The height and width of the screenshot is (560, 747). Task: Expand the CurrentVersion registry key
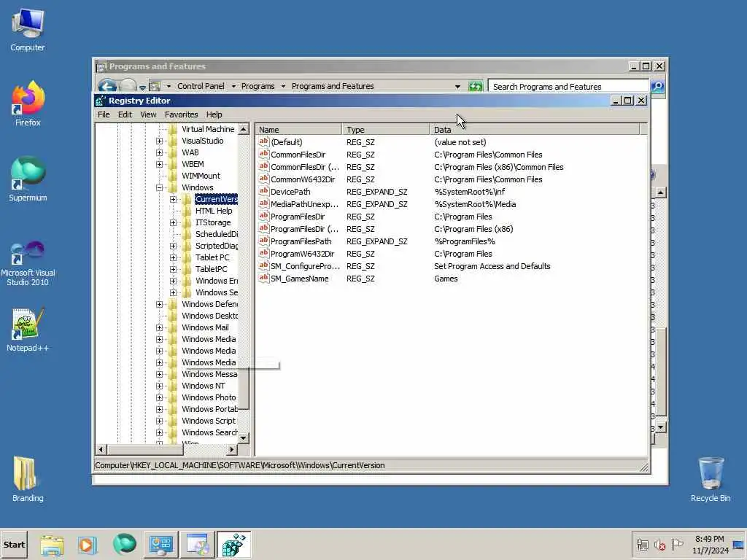(x=174, y=200)
